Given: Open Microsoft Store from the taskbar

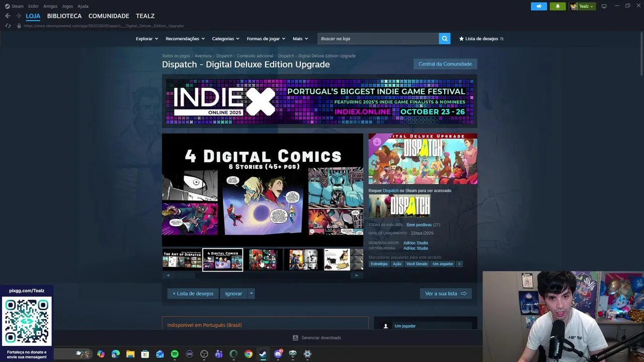Looking at the screenshot, I should tap(145, 354).
